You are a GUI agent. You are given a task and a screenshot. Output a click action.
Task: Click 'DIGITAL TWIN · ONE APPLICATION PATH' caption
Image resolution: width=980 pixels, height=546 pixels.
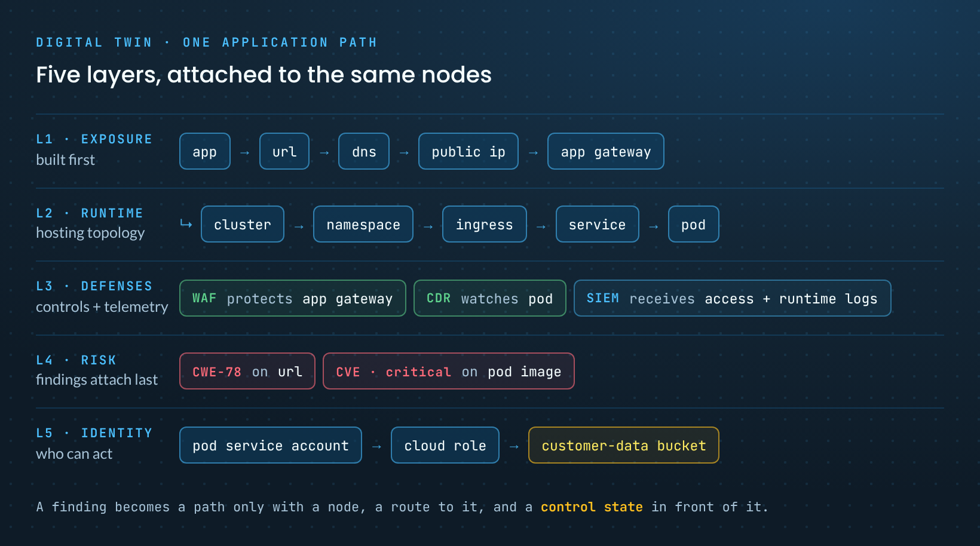(207, 42)
